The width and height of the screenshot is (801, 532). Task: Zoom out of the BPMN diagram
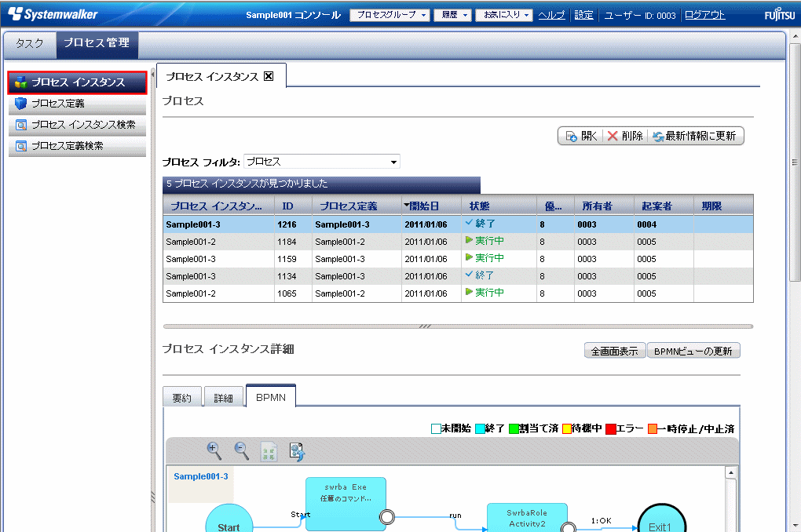pyautogui.click(x=242, y=450)
